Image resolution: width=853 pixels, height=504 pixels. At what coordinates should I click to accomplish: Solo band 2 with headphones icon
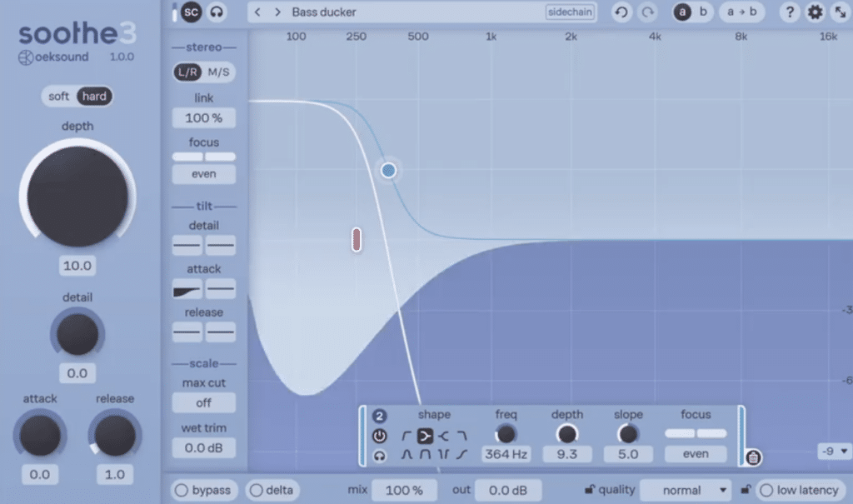click(x=379, y=456)
